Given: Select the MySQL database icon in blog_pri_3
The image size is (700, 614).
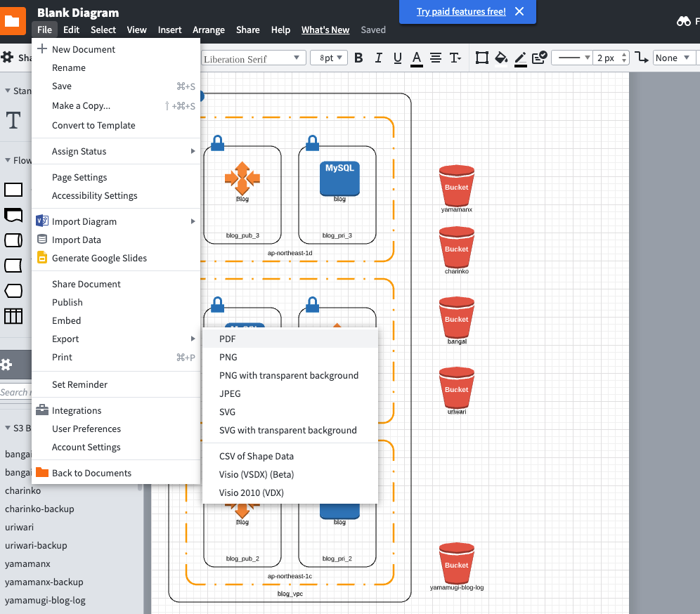Looking at the screenshot, I should 339,178.
